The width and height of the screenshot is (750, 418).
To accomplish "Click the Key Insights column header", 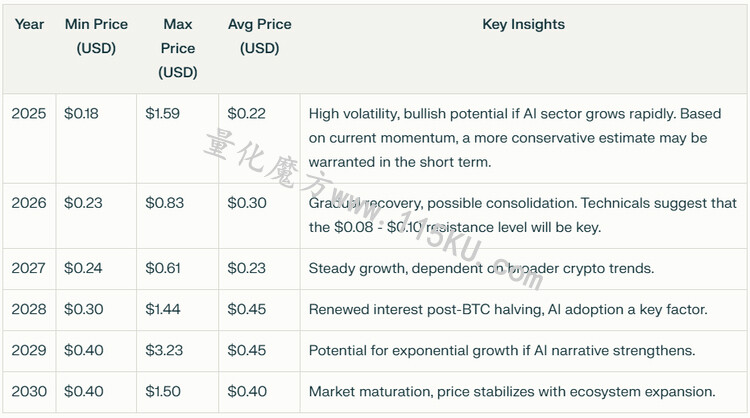I will coord(523,24).
